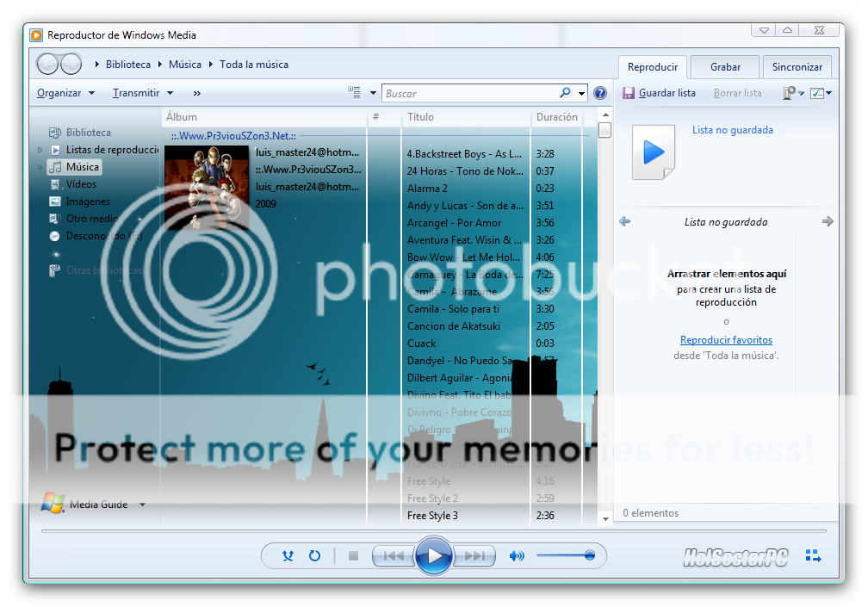The image size is (868, 607).
Task: Click the volume slider
Action: [x=564, y=556]
